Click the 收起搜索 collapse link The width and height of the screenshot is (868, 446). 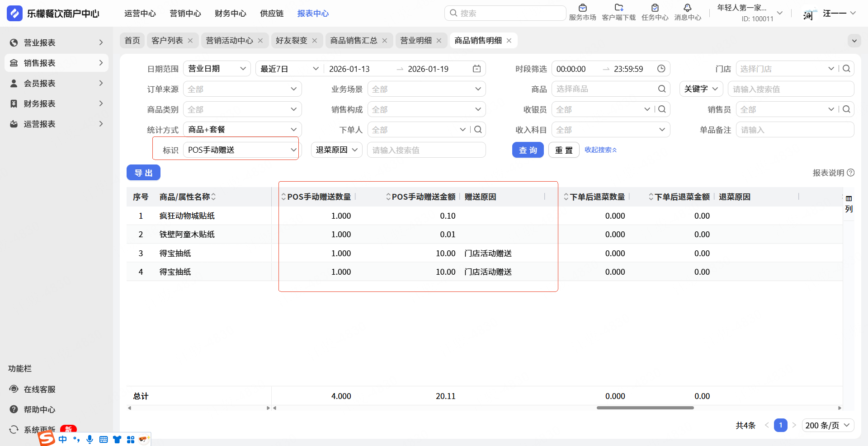pos(600,150)
